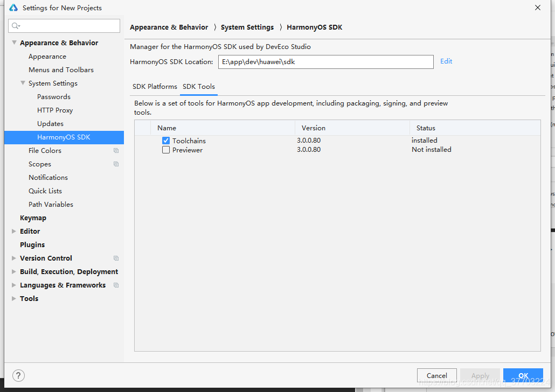Expand the Tools section

(x=14, y=299)
